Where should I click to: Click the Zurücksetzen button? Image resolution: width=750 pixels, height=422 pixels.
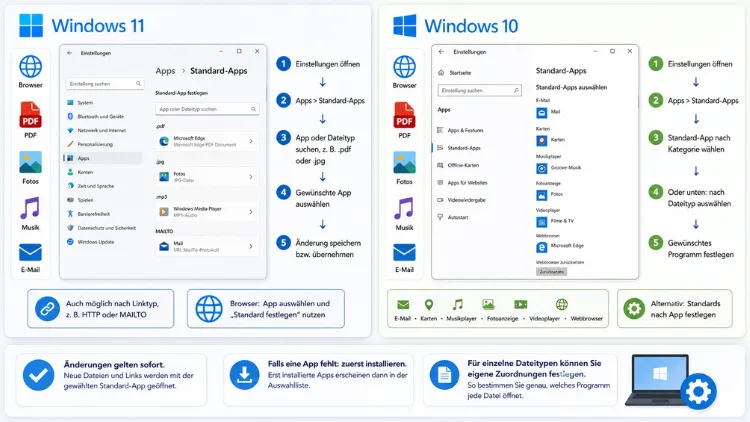click(551, 272)
